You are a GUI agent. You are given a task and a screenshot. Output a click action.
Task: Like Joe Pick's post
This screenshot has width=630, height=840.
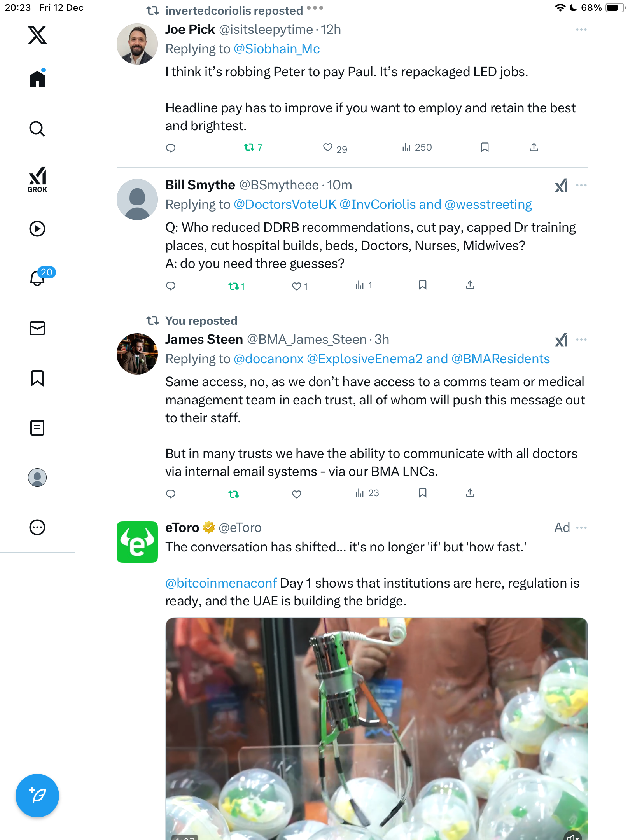328,147
